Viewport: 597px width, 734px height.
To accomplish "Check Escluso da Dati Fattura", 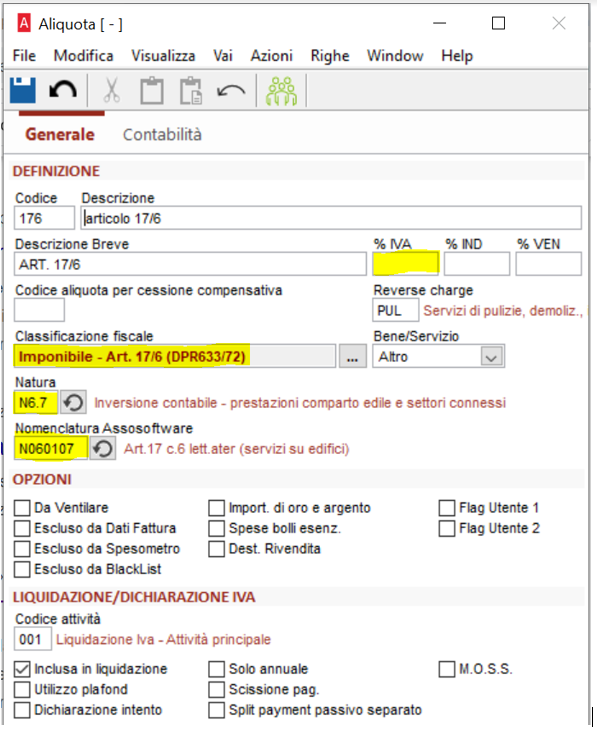I will tap(22, 528).
